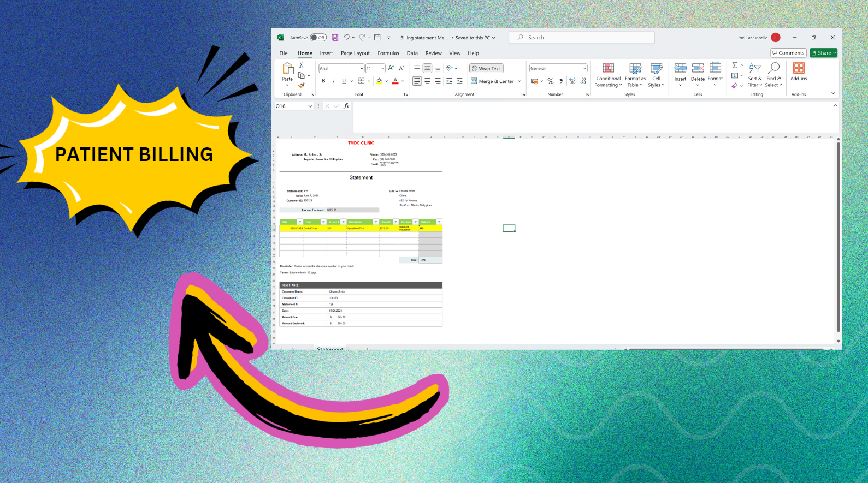Open the Number Format dropdown showing General
Image resolution: width=868 pixels, height=483 pixels.
tap(584, 68)
